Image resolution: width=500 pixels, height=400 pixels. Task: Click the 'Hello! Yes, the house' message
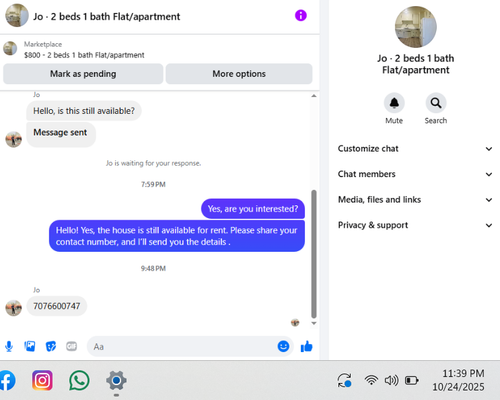177,236
